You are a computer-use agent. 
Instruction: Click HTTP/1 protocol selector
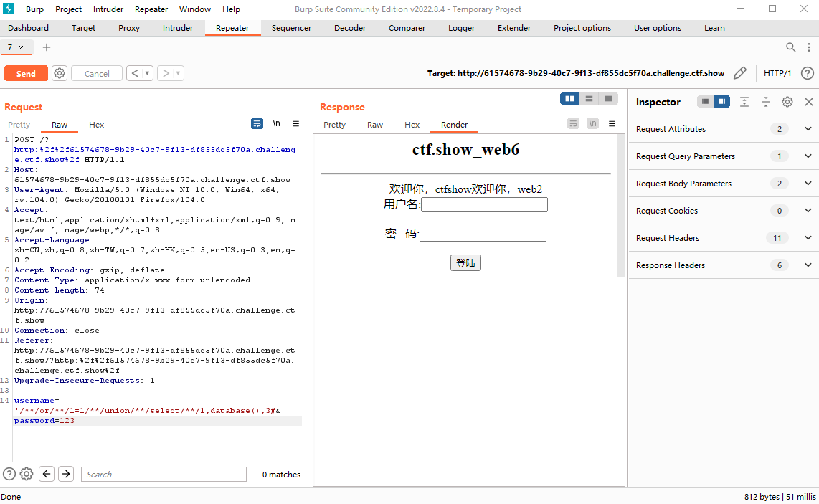click(x=777, y=73)
